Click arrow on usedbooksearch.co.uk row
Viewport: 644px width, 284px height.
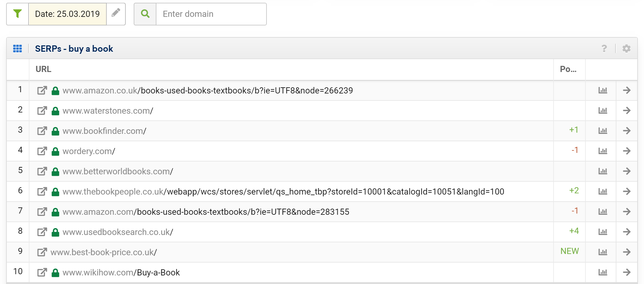pyautogui.click(x=627, y=232)
